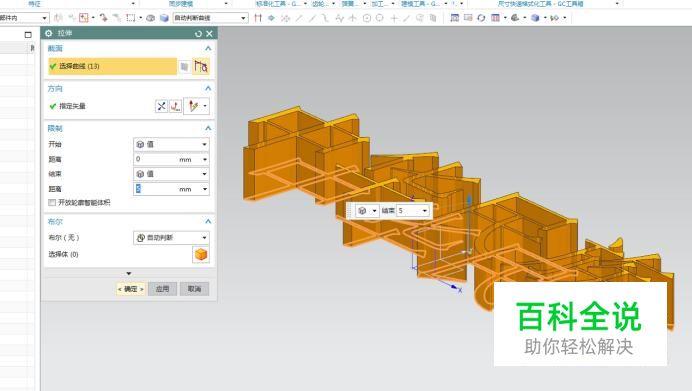Enable the 开放轮廓智能体积 checkbox
The width and height of the screenshot is (692, 391).
click(x=52, y=203)
